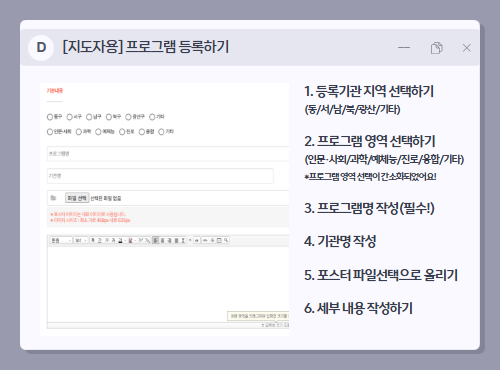The image size is (500, 370).
Task: Apply the text background color icon
Action: (x=131, y=240)
